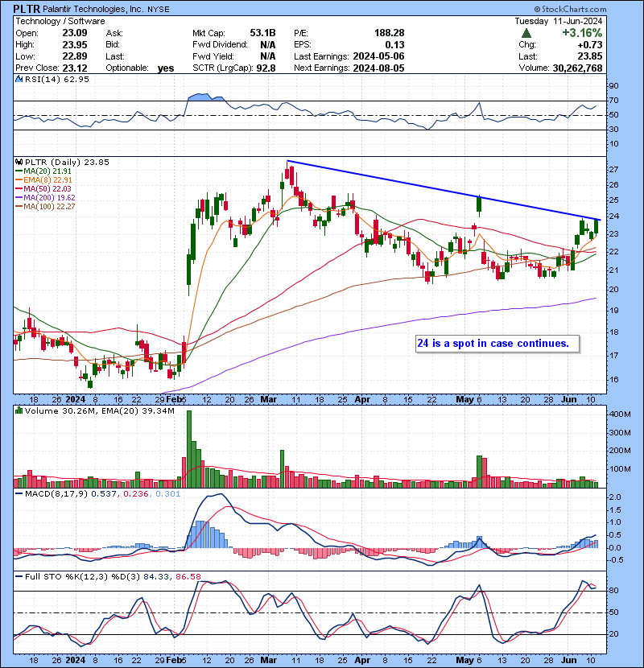Image resolution: width=644 pixels, height=668 pixels.
Task: Click the green up-arrow price change icon
Action: [526, 33]
